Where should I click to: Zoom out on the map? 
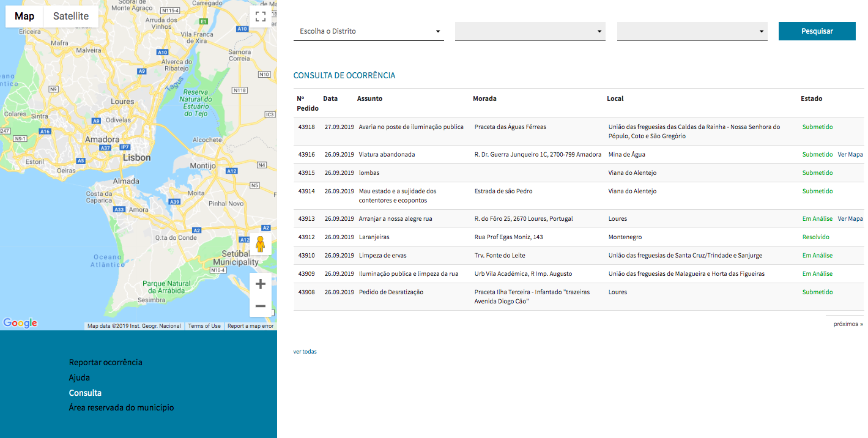pyautogui.click(x=260, y=306)
